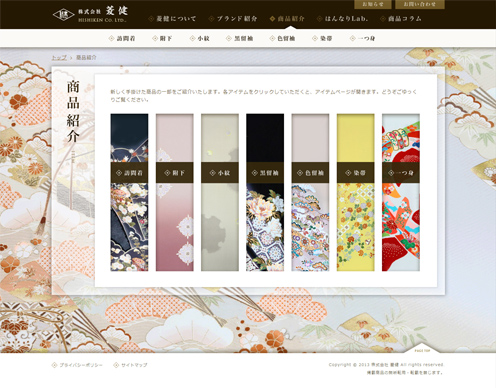
Task: Select 小紋 in the category sub-navigation
Action: pyautogui.click(x=200, y=38)
